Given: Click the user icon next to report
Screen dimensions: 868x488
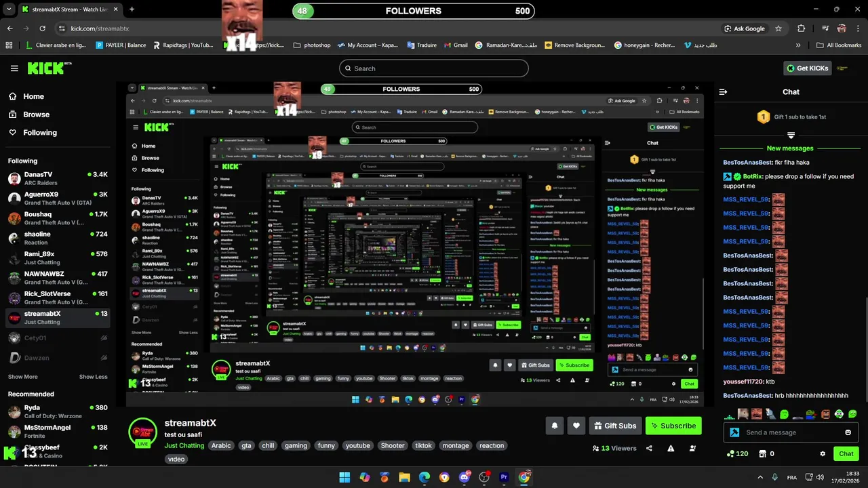Looking at the screenshot, I should (x=692, y=448).
